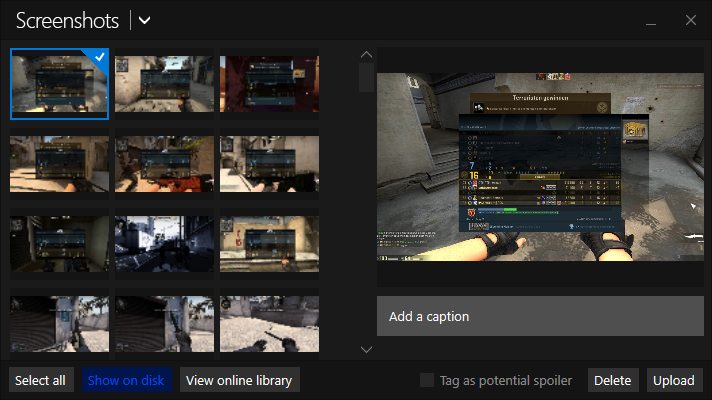Click the Delete button

[x=613, y=380]
